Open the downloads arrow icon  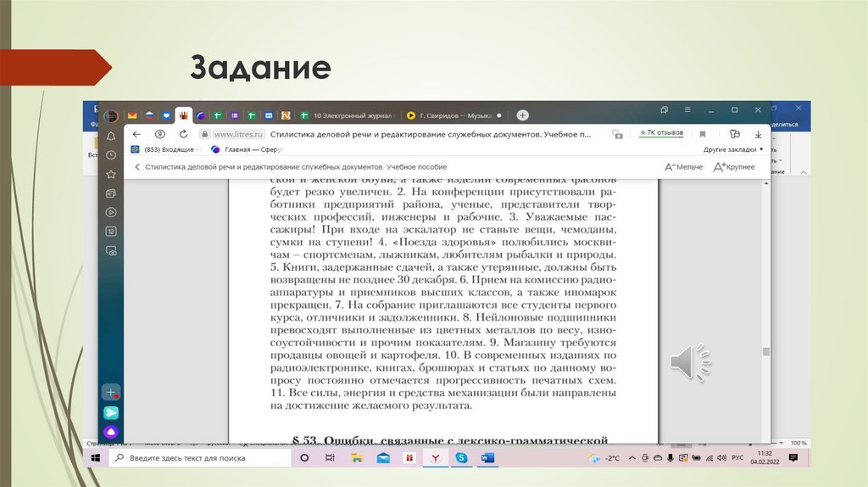coord(758,134)
